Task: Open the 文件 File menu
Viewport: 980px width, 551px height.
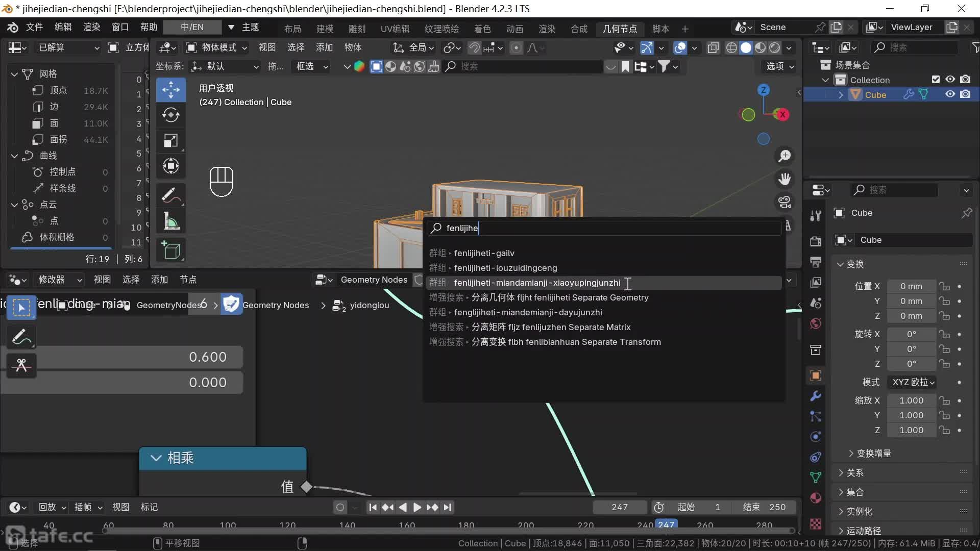Action: tap(34, 27)
